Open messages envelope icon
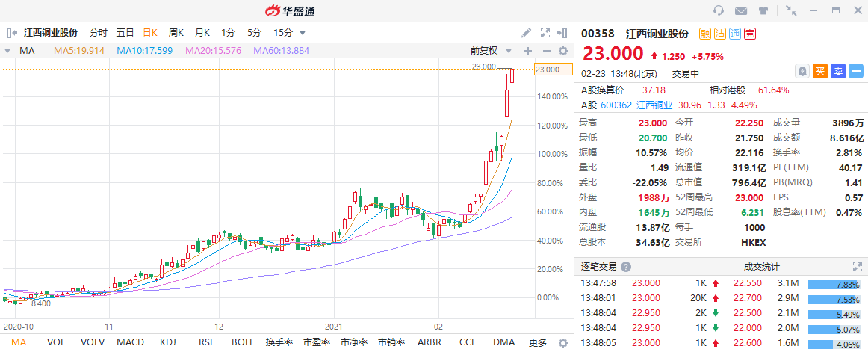The width and height of the screenshot is (868, 352). click(741, 10)
